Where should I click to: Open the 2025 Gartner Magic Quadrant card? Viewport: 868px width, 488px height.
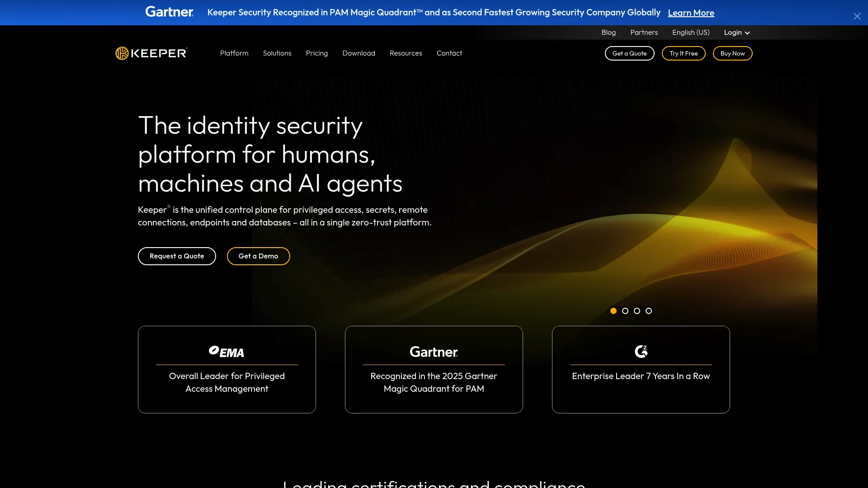[434, 370]
